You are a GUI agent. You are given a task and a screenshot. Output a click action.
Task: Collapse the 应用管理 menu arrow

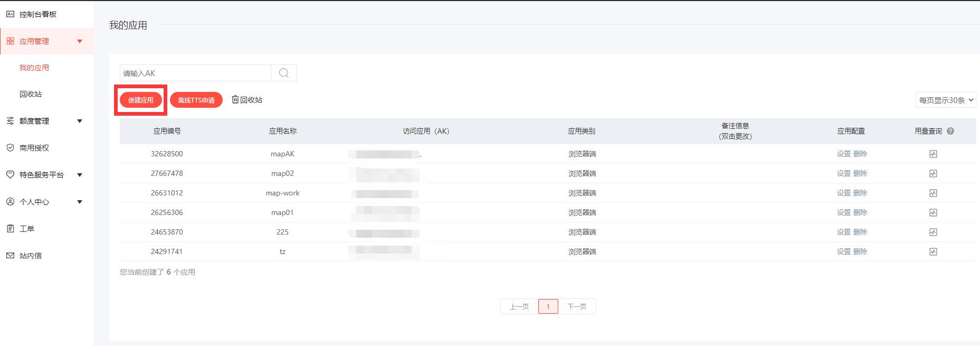(x=80, y=41)
